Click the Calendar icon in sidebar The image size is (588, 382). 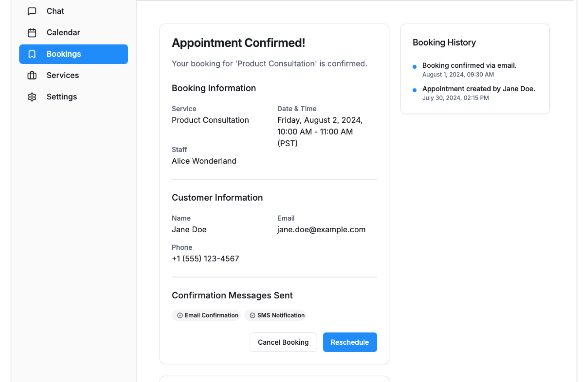pyautogui.click(x=32, y=33)
